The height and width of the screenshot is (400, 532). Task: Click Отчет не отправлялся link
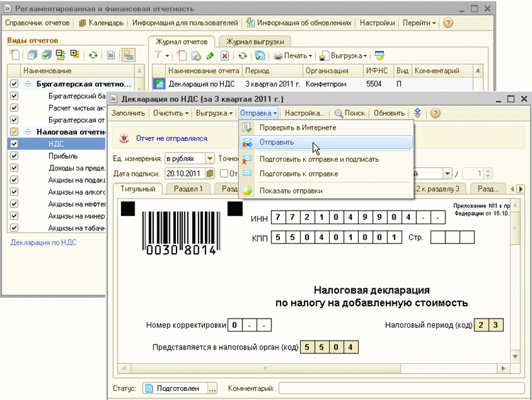pyautogui.click(x=172, y=138)
